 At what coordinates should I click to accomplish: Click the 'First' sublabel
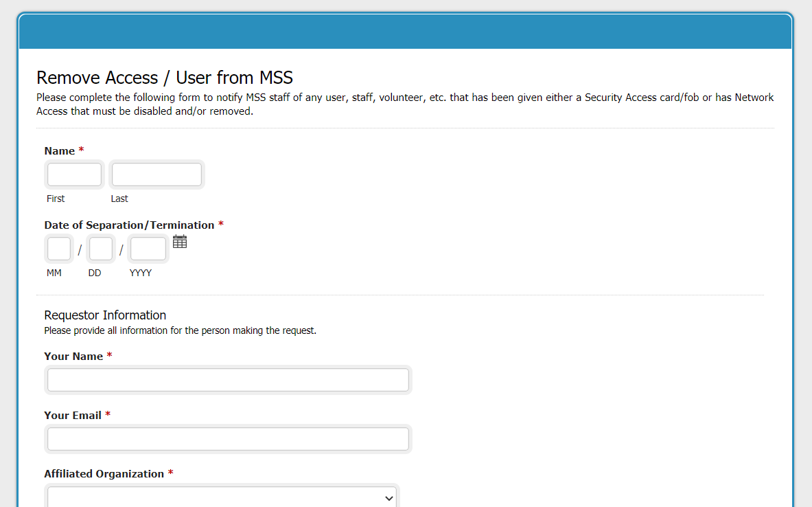pos(56,199)
